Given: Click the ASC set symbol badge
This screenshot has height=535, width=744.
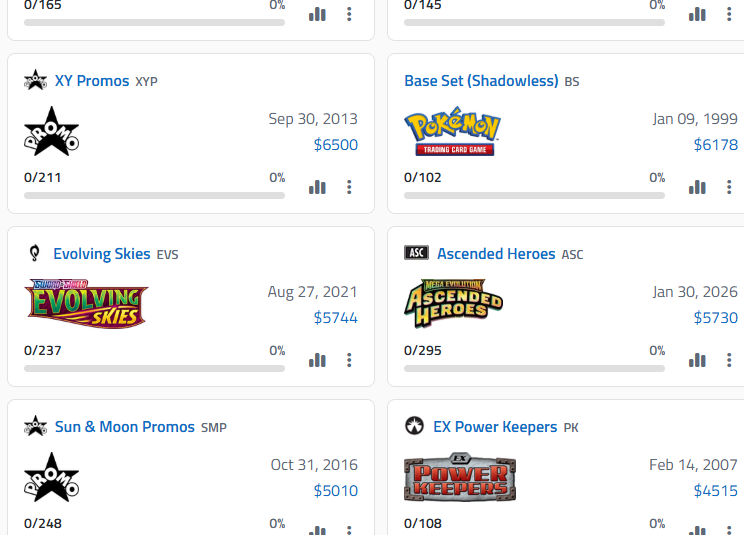Looking at the screenshot, I should click(x=416, y=254).
